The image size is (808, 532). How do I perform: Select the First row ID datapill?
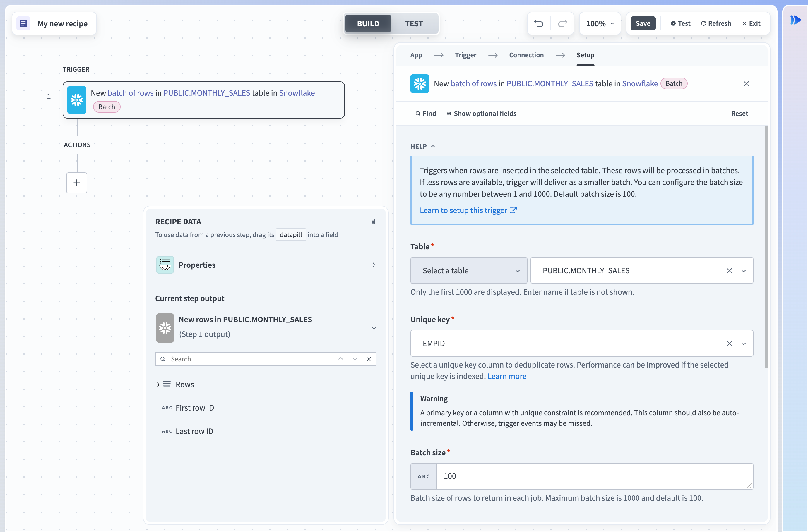point(194,408)
